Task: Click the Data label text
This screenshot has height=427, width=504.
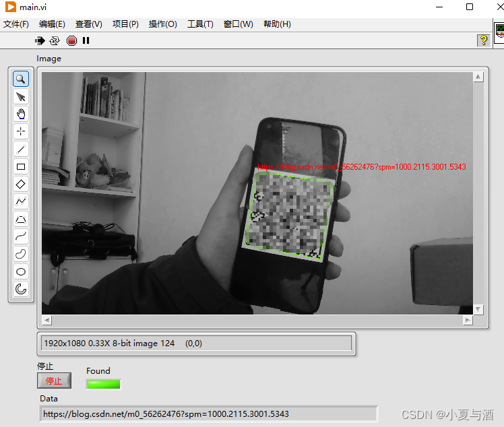Action: [x=49, y=399]
